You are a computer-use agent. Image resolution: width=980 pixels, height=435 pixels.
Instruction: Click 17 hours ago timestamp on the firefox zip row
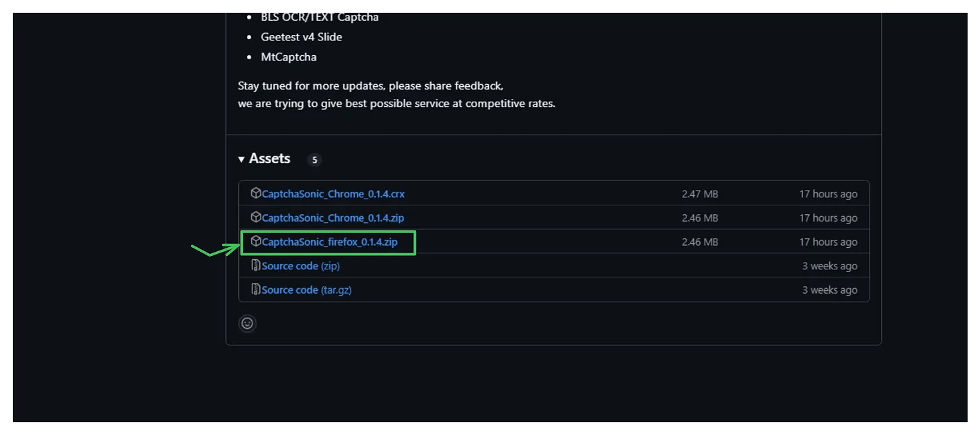point(828,242)
